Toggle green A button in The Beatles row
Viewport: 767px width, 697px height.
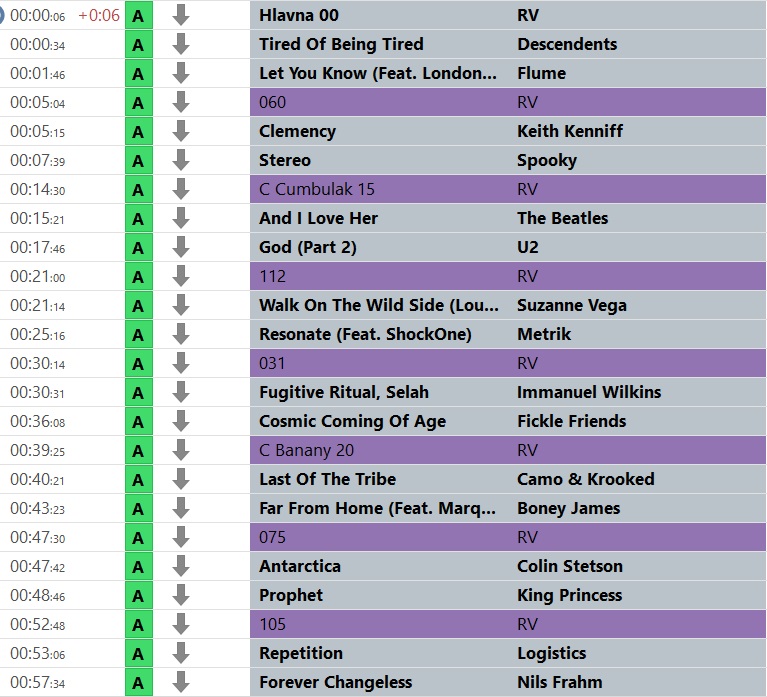pyautogui.click(x=139, y=218)
